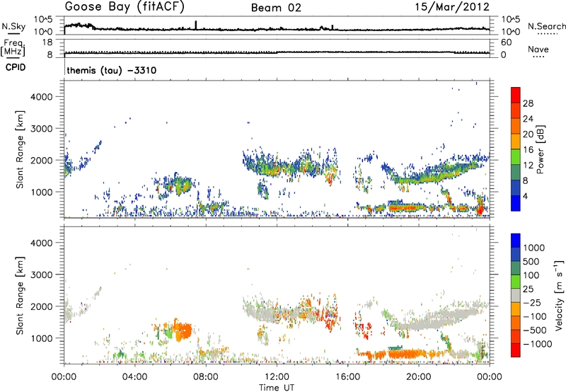Select the 'CPID' row label

pyautogui.click(x=16, y=67)
